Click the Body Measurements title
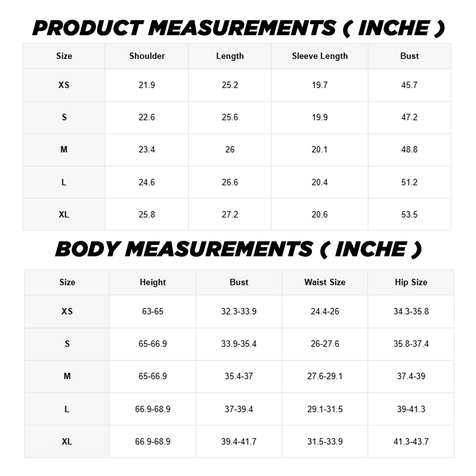This screenshot has height=476, width=476. pyautogui.click(x=238, y=249)
